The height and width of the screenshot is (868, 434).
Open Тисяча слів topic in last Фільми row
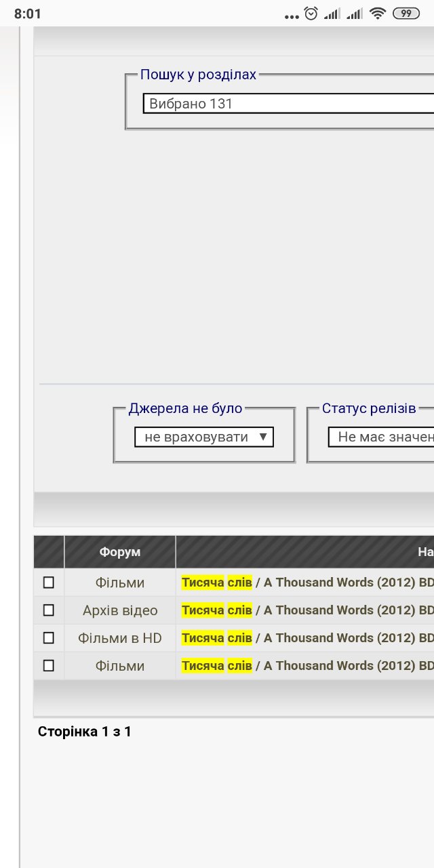[x=308, y=666]
